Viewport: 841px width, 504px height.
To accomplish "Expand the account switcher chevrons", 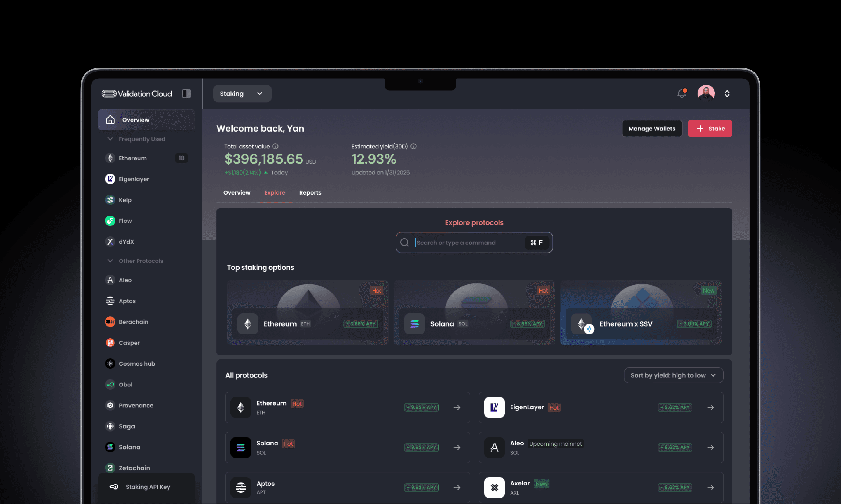I will pos(727,93).
